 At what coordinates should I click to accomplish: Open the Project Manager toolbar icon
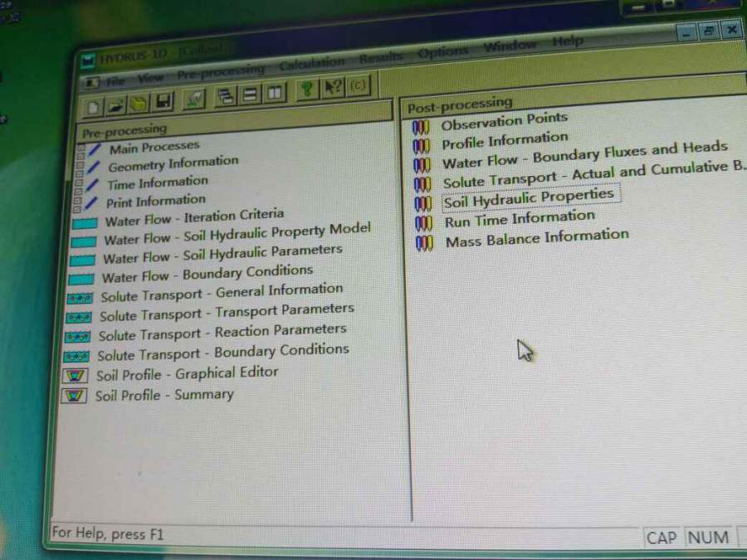tap(139, 104)
